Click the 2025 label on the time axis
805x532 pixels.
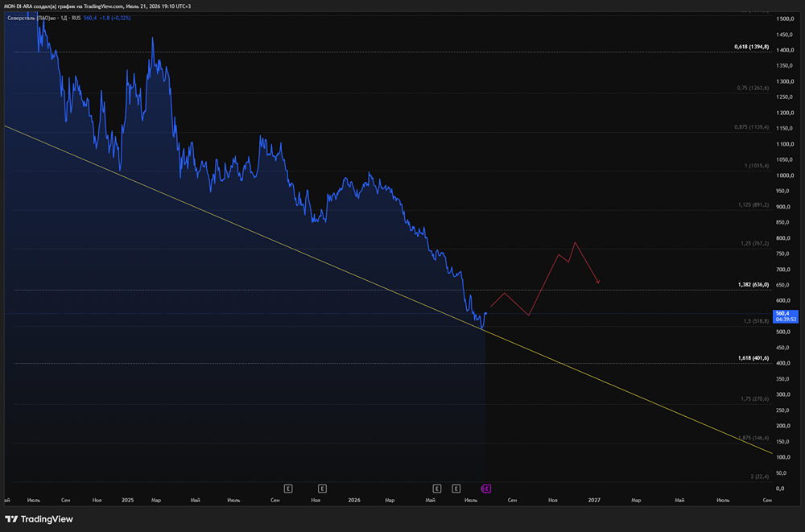(127, 500)
